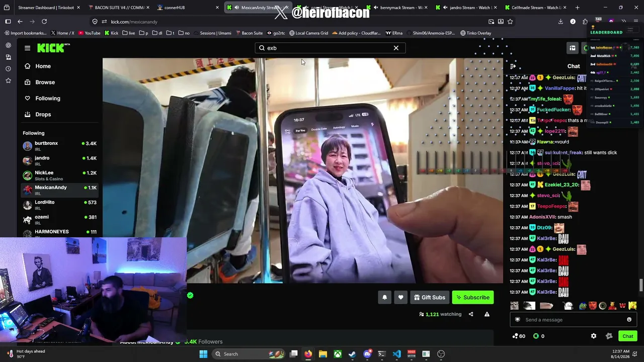644x362 pixels.
Task: Open the Tinko Overlay bookmark
Action: (x=475, y=33)
